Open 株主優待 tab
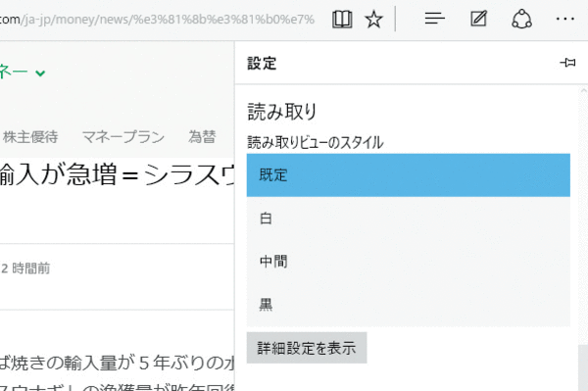Screen dimensions: 588x391 point(30,137)
